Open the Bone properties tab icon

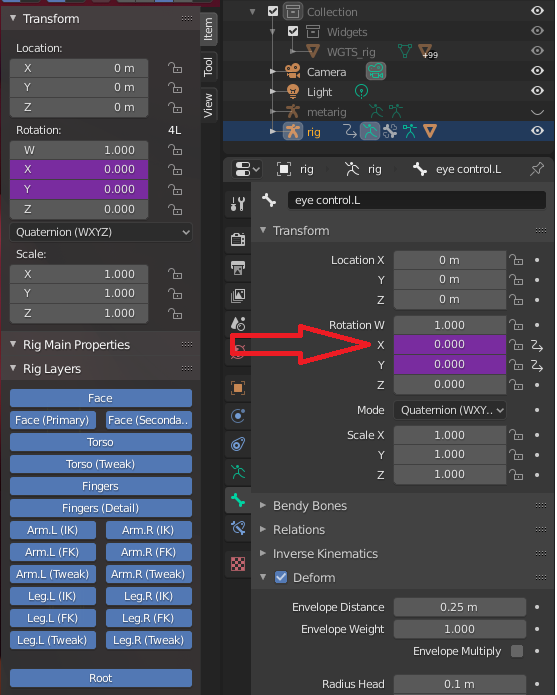[x=238, y=500]
